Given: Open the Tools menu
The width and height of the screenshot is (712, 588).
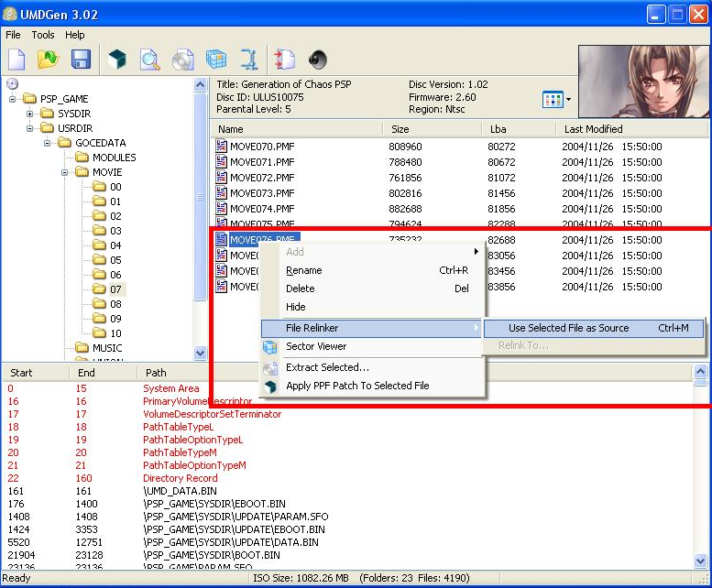Looking at the screenshot, I should click(43, 35).
